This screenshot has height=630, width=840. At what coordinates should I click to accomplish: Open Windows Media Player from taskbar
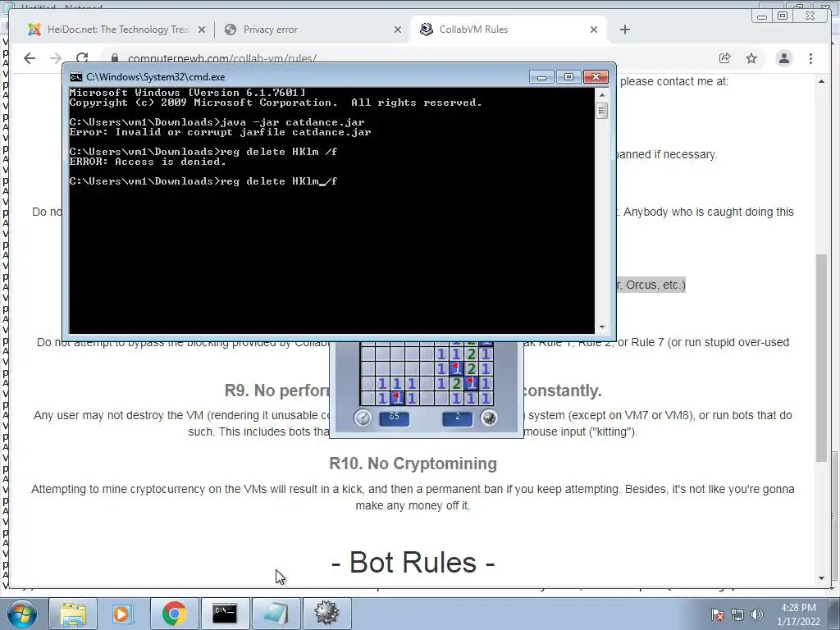(x=123, y=614)
